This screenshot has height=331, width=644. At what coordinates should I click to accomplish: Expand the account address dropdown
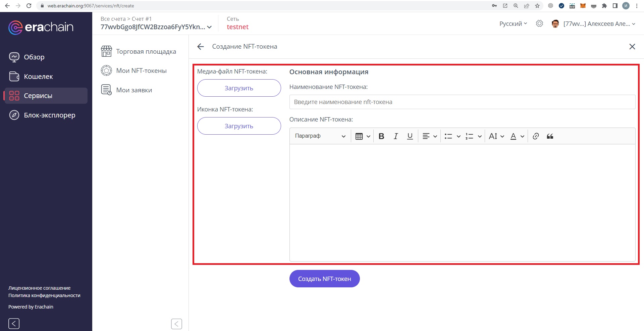click(x=209, y=27)
